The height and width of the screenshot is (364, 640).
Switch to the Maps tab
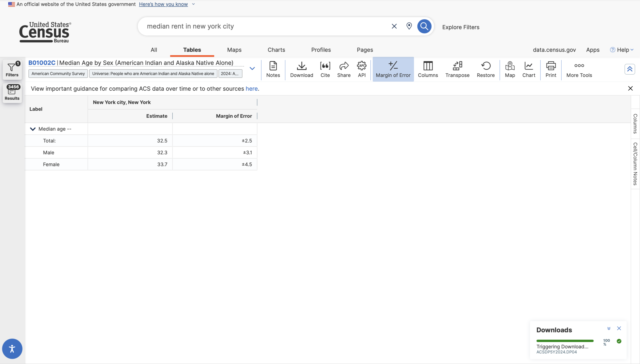point(234,50)
